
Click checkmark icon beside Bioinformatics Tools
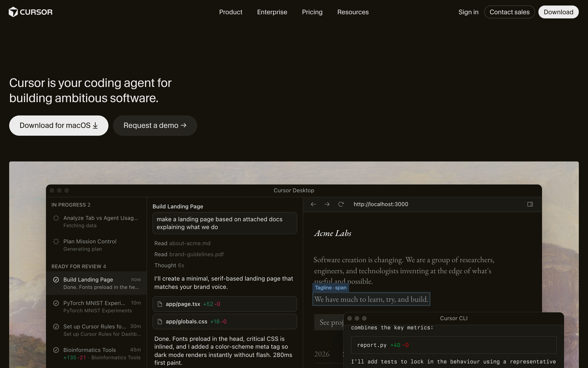point(56,350)
